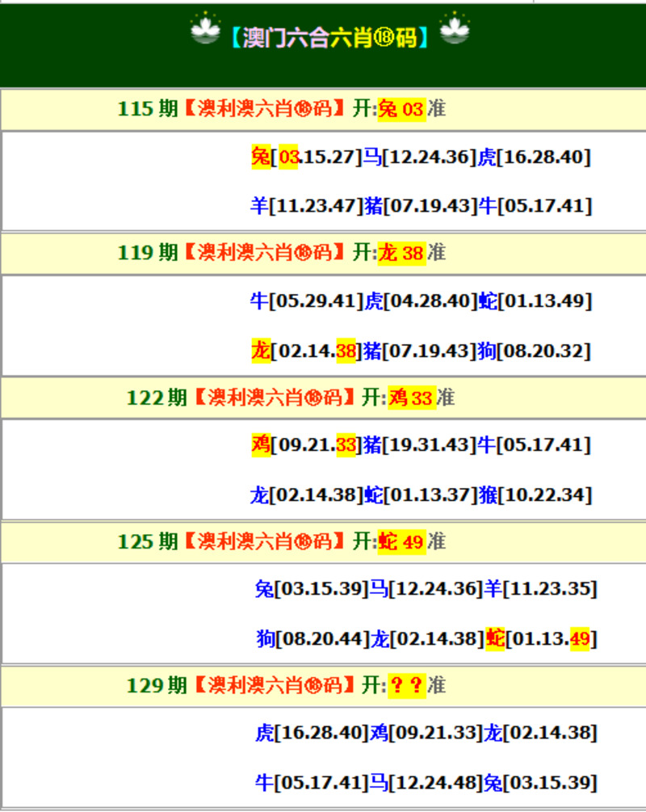The image size is (646, 812).
Task: Select the 115 期 period label
Action: point(148,109)
